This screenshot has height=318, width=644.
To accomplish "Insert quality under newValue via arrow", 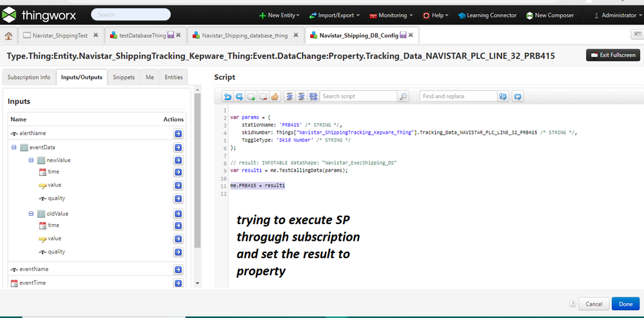I will [x=179, y=199].
